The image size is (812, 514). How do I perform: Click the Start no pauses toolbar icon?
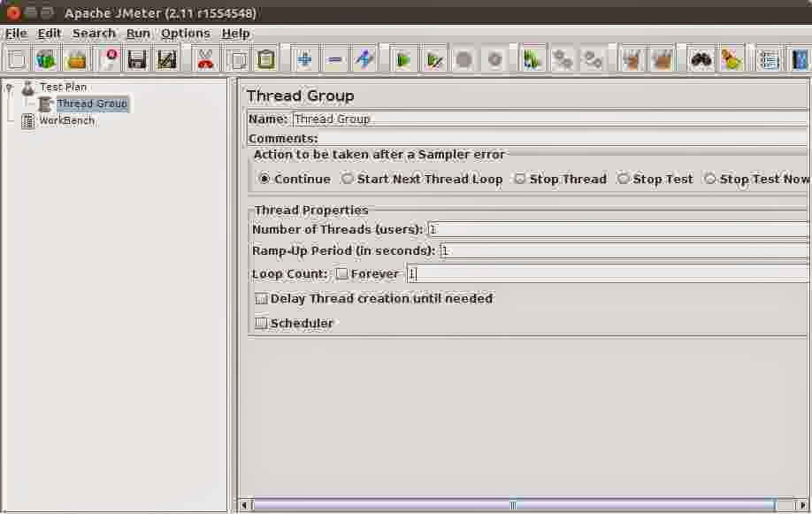(434, 60)
